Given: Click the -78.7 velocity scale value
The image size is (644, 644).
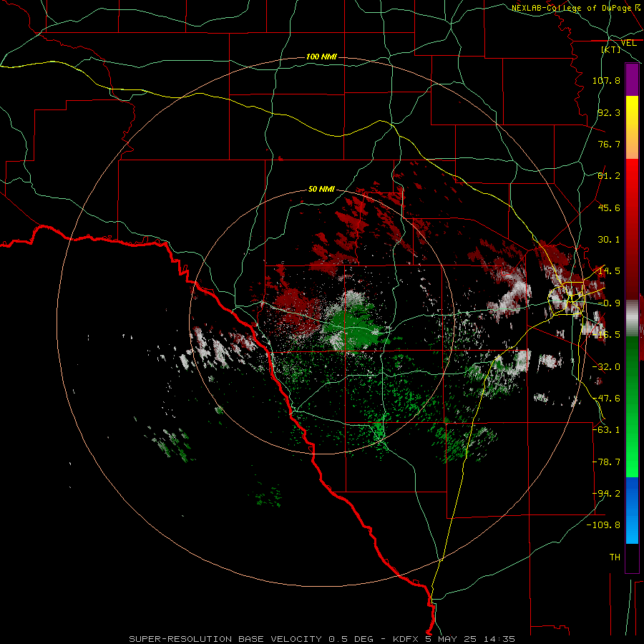Looking at the screenshot, I should (606, 462).
